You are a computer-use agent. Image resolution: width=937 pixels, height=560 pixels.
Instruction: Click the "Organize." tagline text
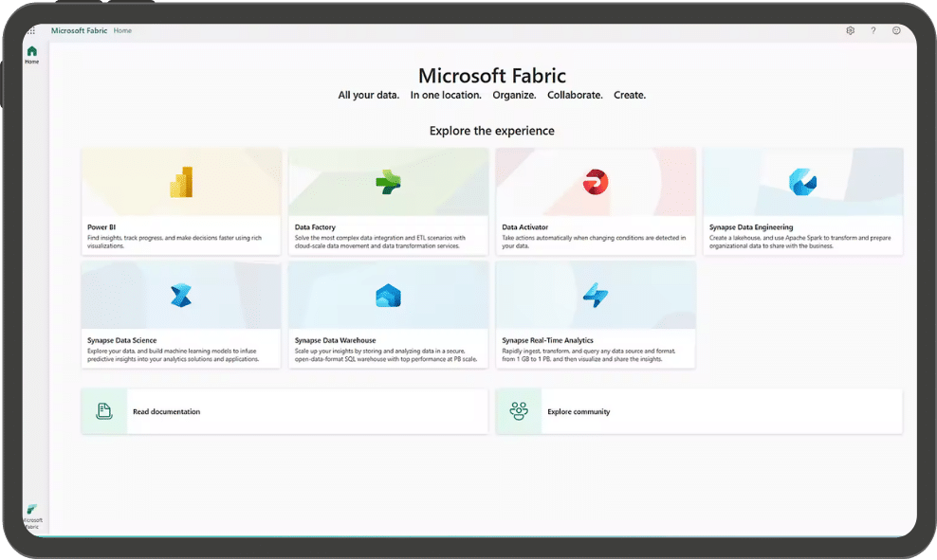coord(514,95)
